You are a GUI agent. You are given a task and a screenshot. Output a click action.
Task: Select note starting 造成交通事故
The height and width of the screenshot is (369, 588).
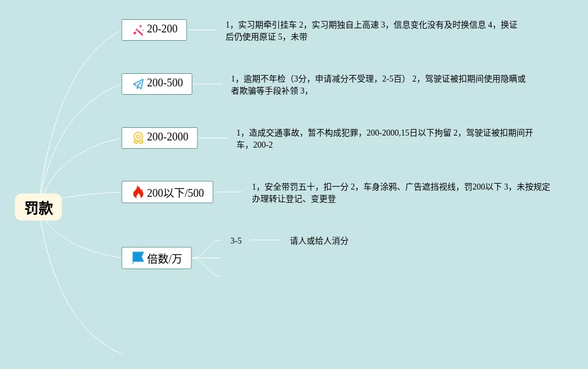[x=385, y=139]
